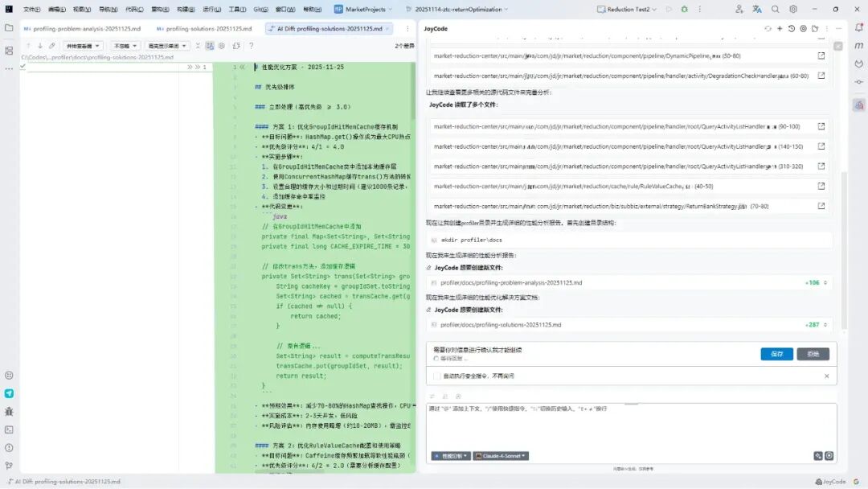The height and width of the screenshot is (489, 868).
Task: Open the diff viewer mode dropdown
Action: (83, 46)
